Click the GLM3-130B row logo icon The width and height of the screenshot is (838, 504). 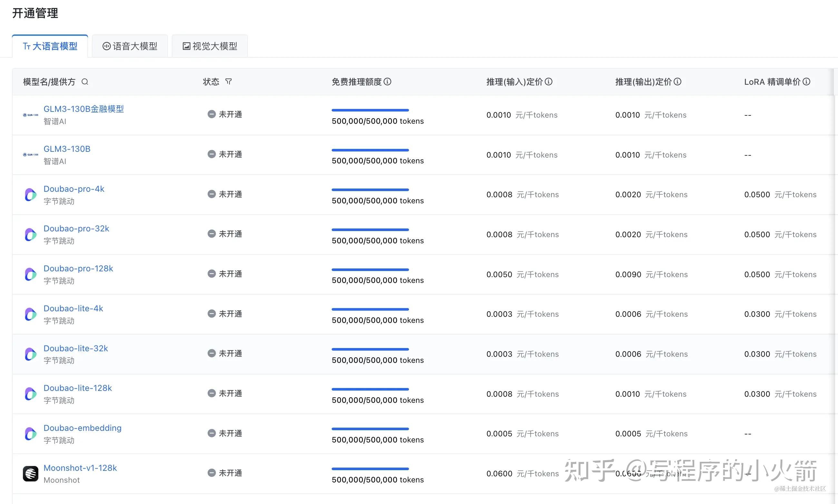point(31,155)
